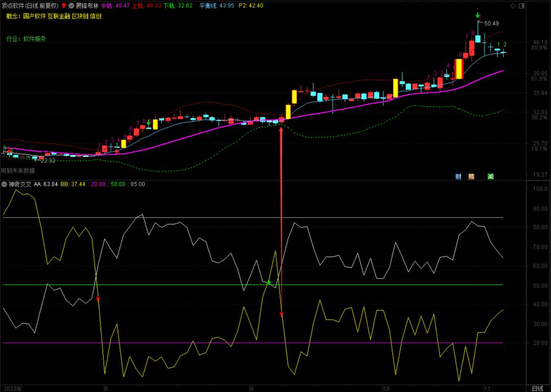Click the orange 榜 marker icon

[471, 176]
